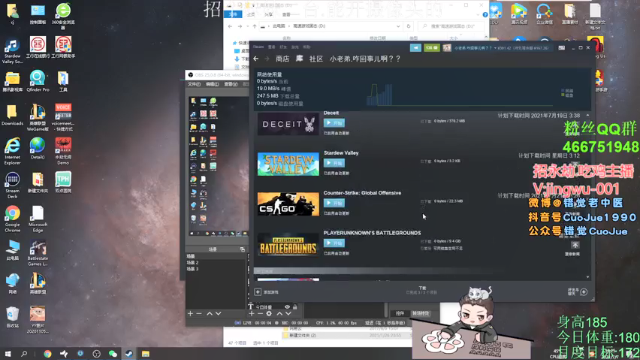Image resolution: width=640 pixels, height=360 pixels.
Task: Click the File Explorer address bar dropdown arrow
Action: pyautogui.click(x=398, y=26)
